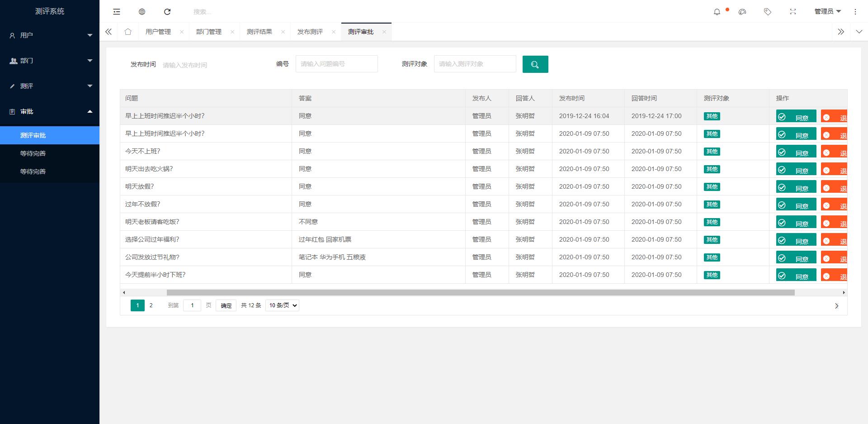The height and width of the screenshot is (424, 868).
Task: Open the globe website icon
Action: tap(142, 12)
